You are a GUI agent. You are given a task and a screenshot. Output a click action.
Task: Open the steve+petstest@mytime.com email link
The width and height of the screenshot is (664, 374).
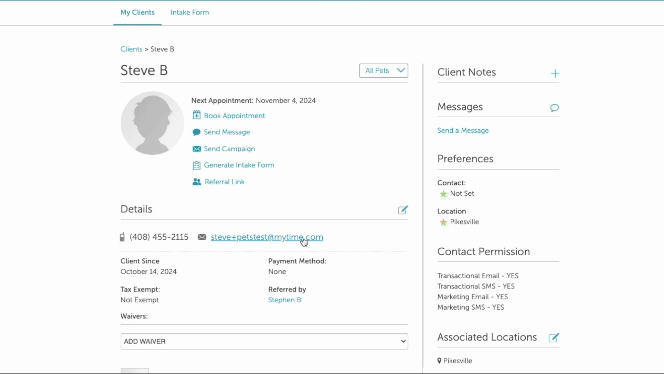click(x=267, y=237)
